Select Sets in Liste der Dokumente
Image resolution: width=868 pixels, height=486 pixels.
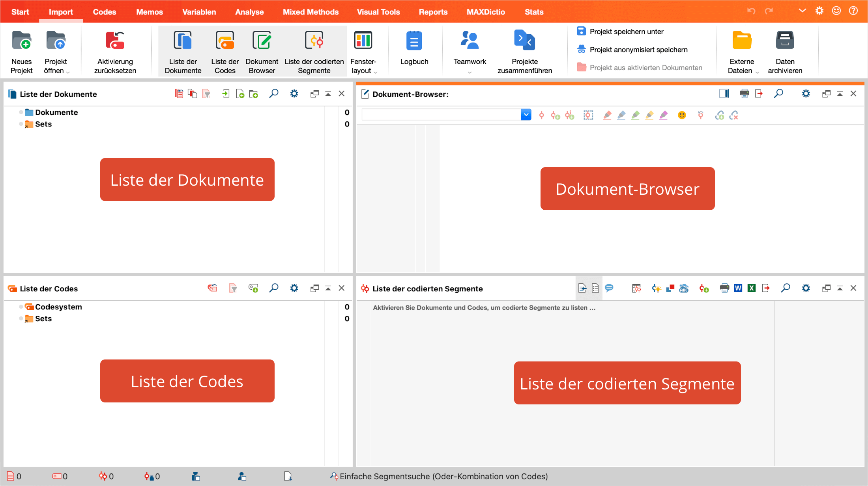point(43,124)
